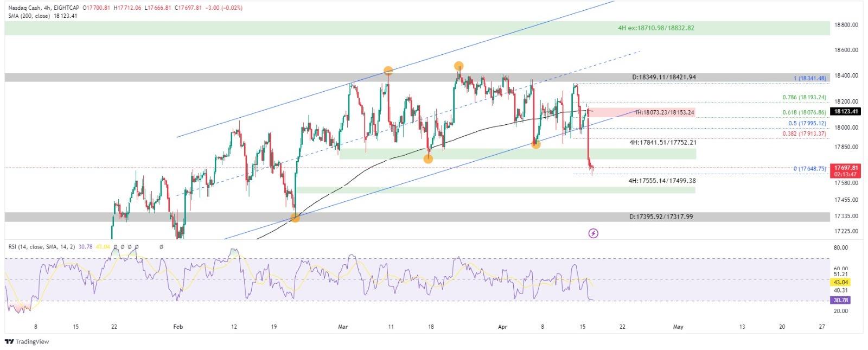Click the 17225.00 price axis label
868x350 pixels.
point(846,231)
